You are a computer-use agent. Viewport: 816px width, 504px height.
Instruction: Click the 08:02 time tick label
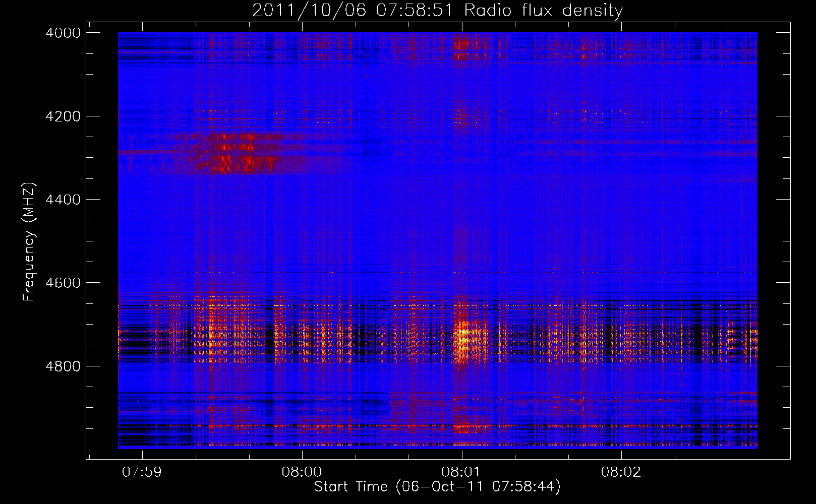point(621,472)
